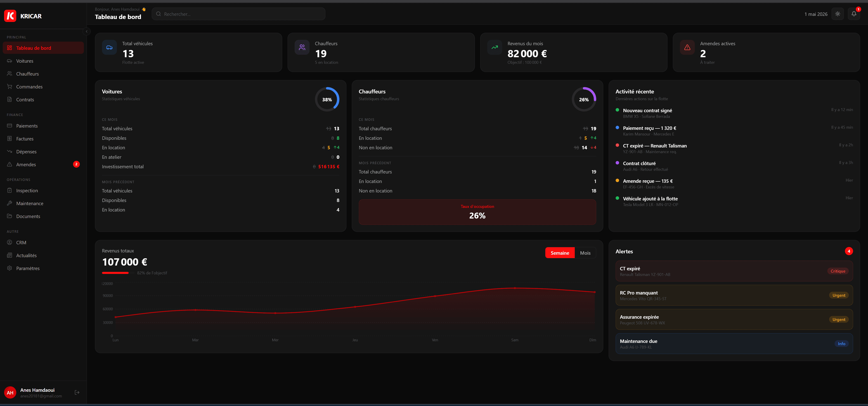The height and width of the screenshot is (406, 868).
Task: Select Paiement reçu — 1 320 € activity
Action: 734,131
